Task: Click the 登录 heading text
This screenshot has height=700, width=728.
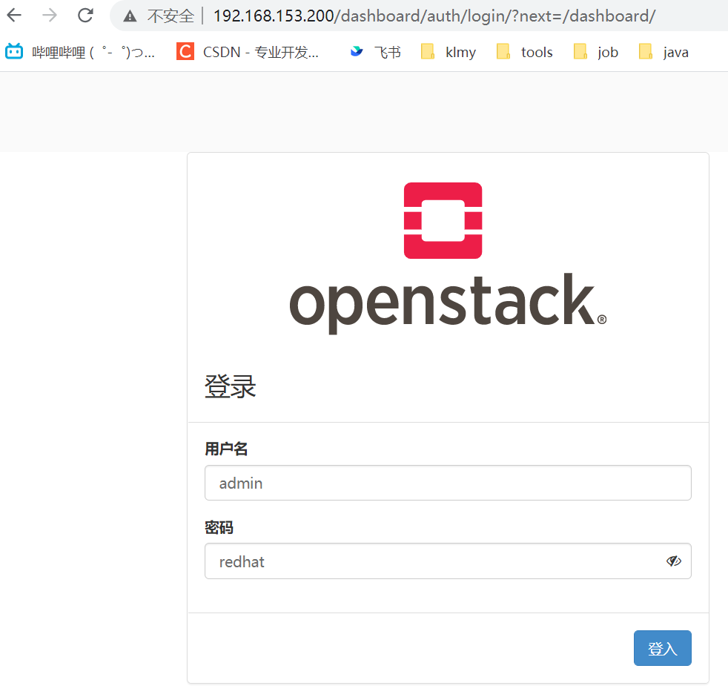Action: click(231, 386)
